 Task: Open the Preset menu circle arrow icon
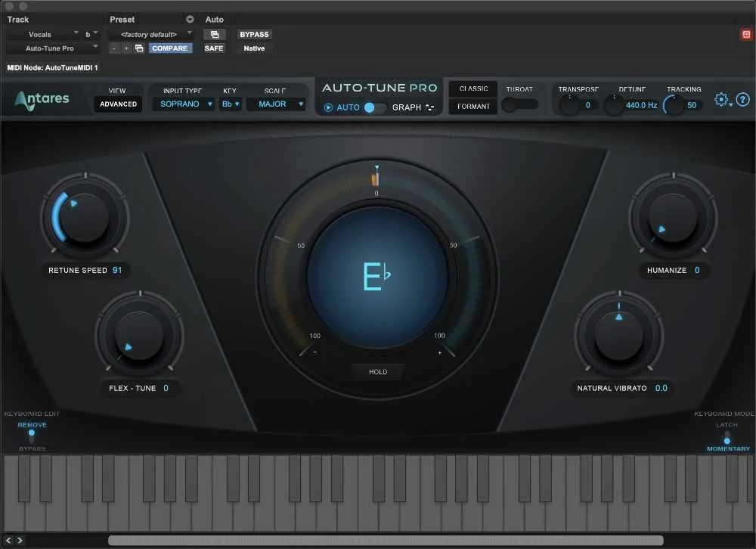click(x=190, y=20)
